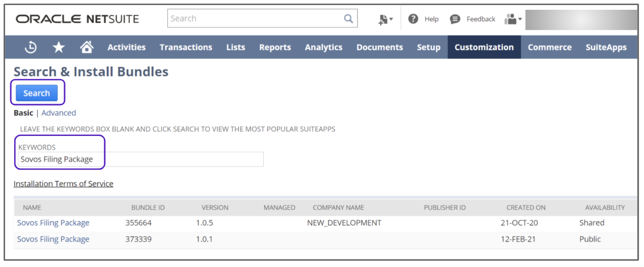Click the NAME column header
This screenshot has height=267, width=644.
(x=32, y=207)
